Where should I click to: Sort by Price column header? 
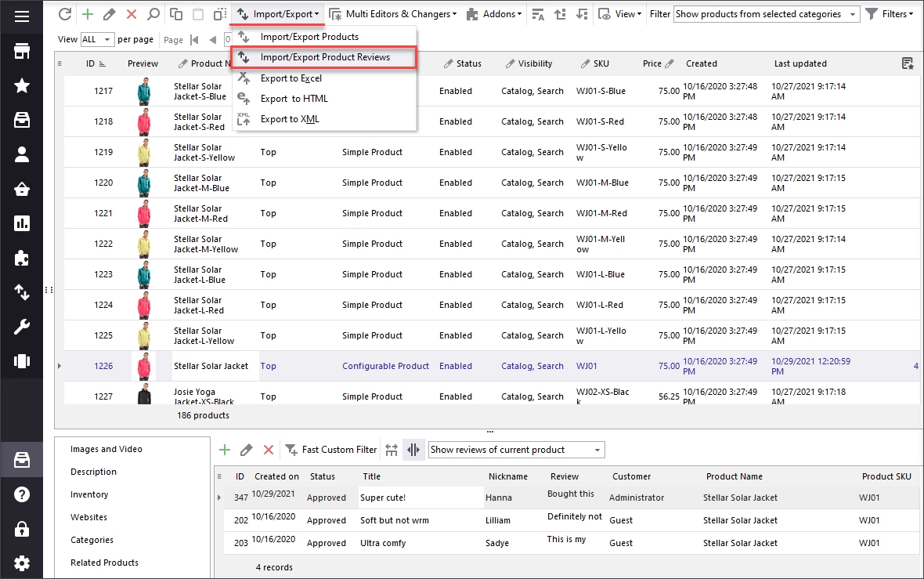pos(658,63)
